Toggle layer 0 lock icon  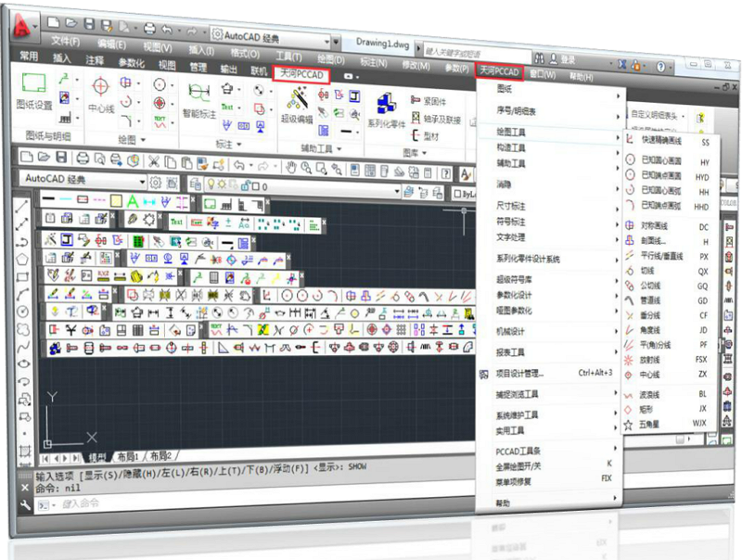(245, 185)
